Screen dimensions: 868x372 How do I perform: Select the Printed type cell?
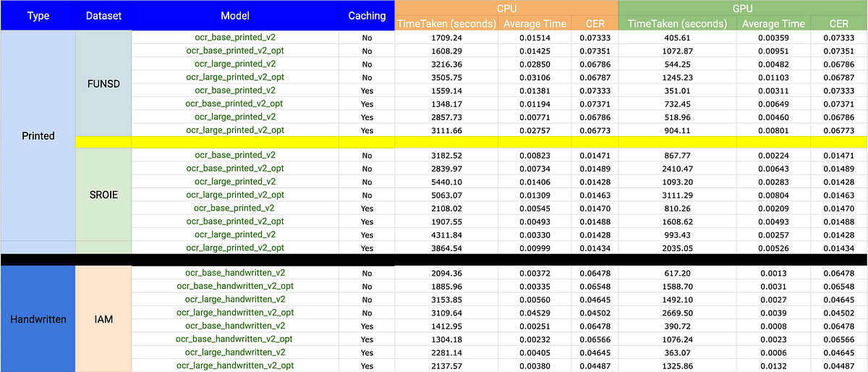(38, 135)
